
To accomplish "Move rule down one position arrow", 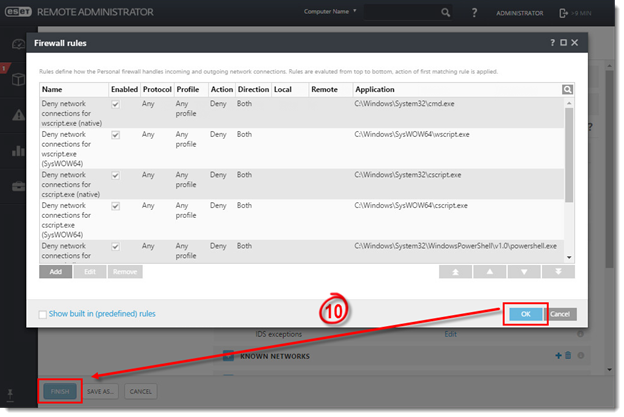I will click(524, 272).
